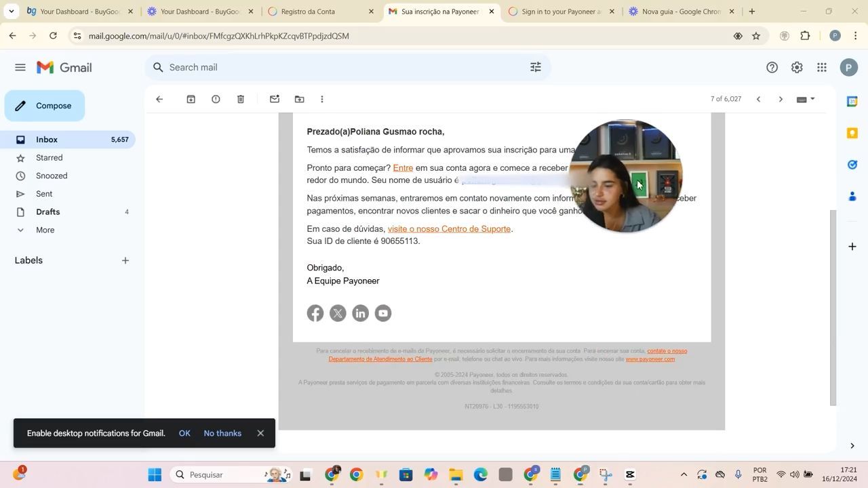Get add-ons plus icon in side panel

pyautogui.click(x=852, y=247)
